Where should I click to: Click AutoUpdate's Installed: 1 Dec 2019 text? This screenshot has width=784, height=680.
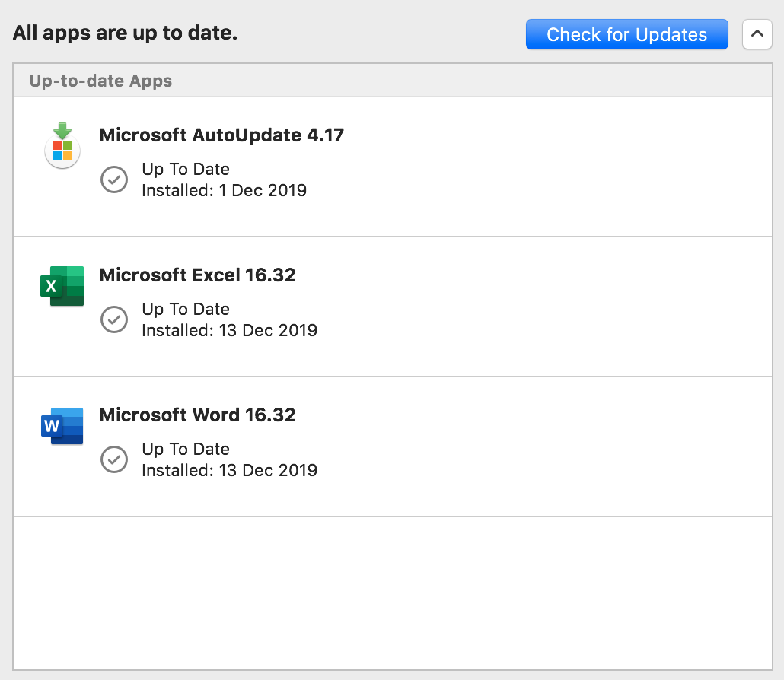[x=224, y=190]
